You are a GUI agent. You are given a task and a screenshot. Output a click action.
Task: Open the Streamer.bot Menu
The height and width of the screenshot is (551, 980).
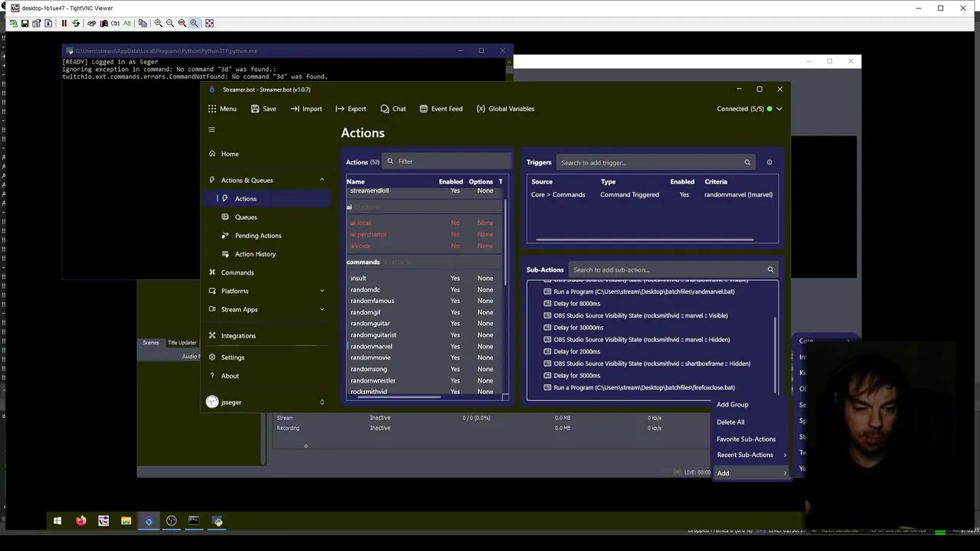coord(222,109)
